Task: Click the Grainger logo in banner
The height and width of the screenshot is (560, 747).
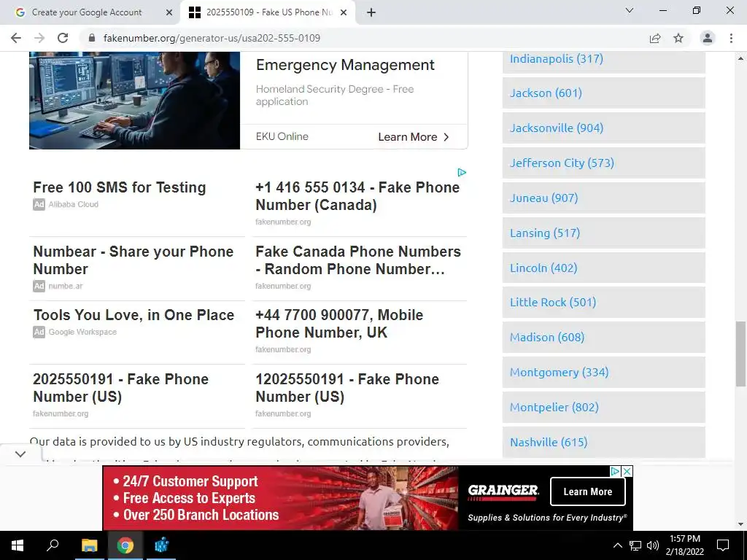Action: (503, 491)
